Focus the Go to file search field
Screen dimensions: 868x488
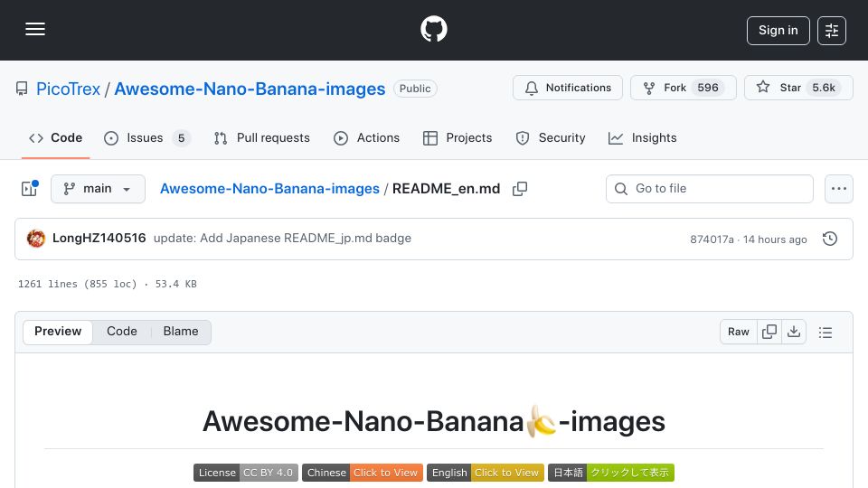[x=709, y=189]
